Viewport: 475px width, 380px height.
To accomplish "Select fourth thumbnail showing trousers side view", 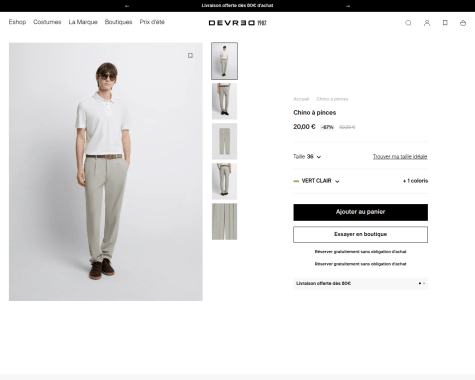I will pos(224,181).
